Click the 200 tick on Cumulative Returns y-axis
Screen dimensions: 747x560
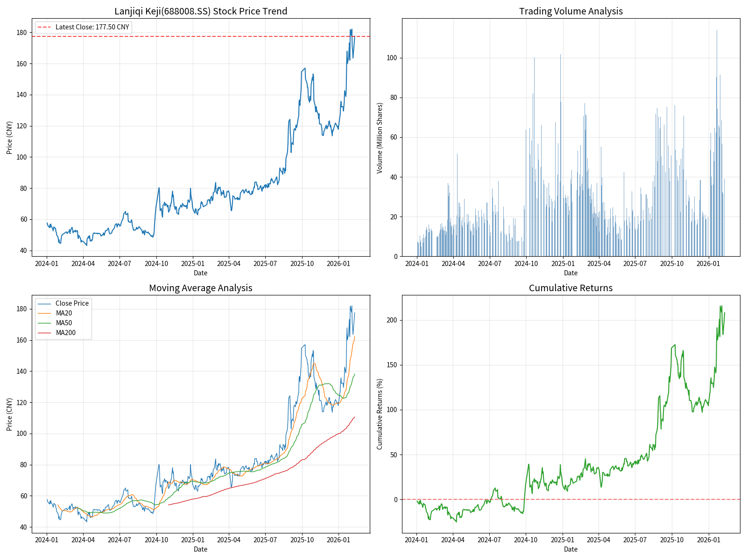(x=392, y=320)
